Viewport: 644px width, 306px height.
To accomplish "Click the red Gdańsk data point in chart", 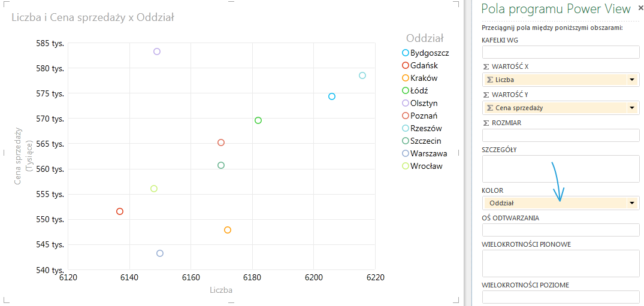I will (x=120, y=211).
